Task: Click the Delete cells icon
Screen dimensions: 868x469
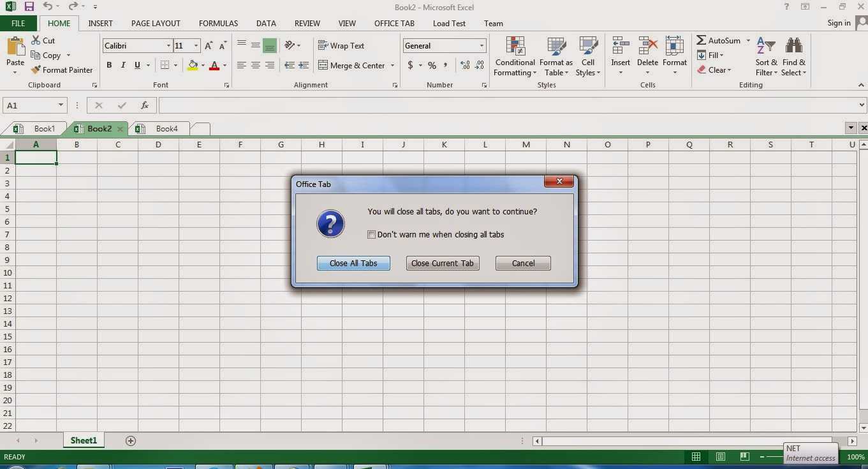Action: click(647, 46)
